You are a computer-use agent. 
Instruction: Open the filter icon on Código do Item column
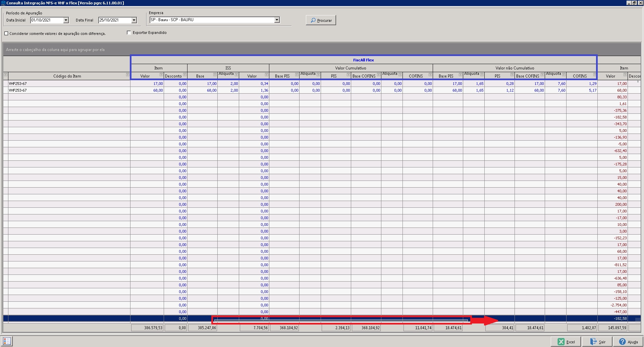pos(127,75)
